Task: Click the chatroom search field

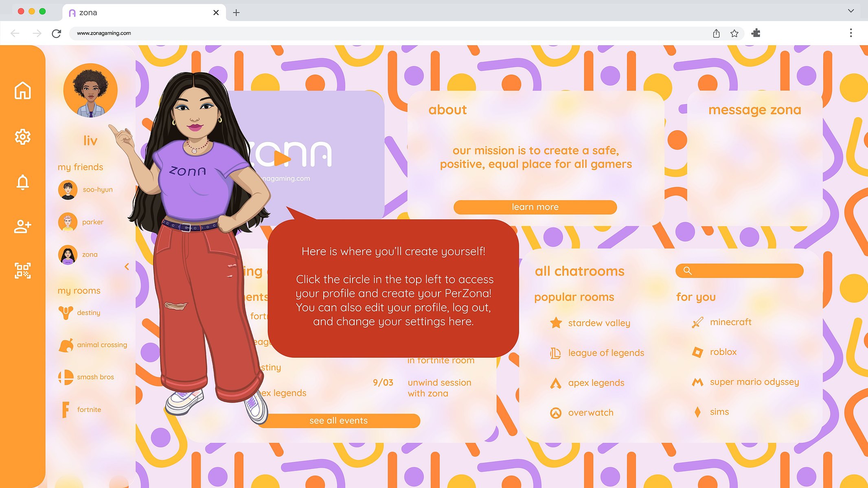Action: click(x=739, y=271)
